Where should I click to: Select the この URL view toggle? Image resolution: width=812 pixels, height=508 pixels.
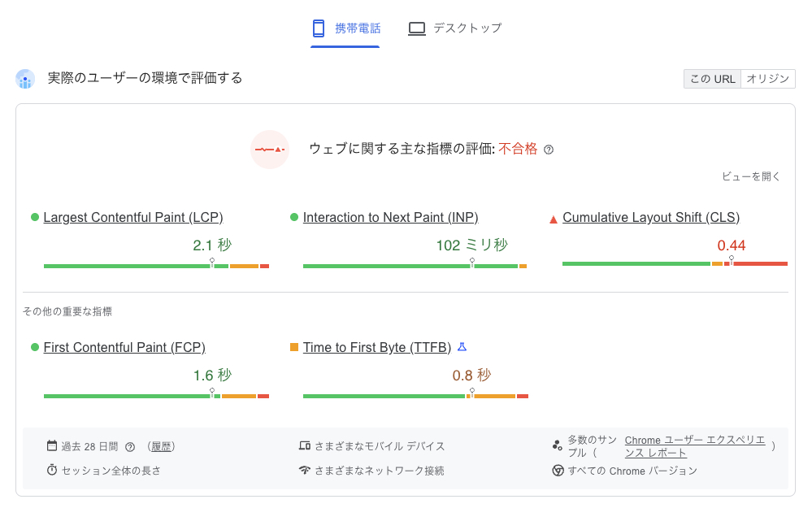(712, 79)
